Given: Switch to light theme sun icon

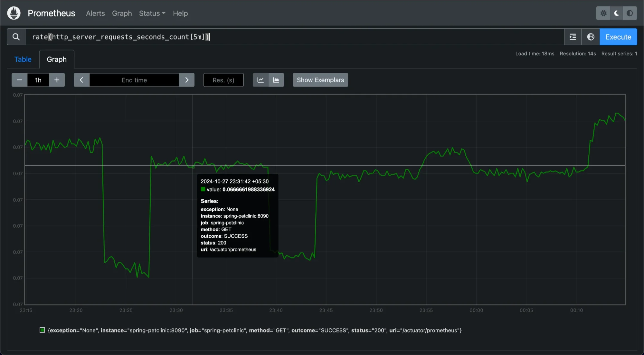Looking at the screenshot, I should pyautogui.click(x=603, y=13).
